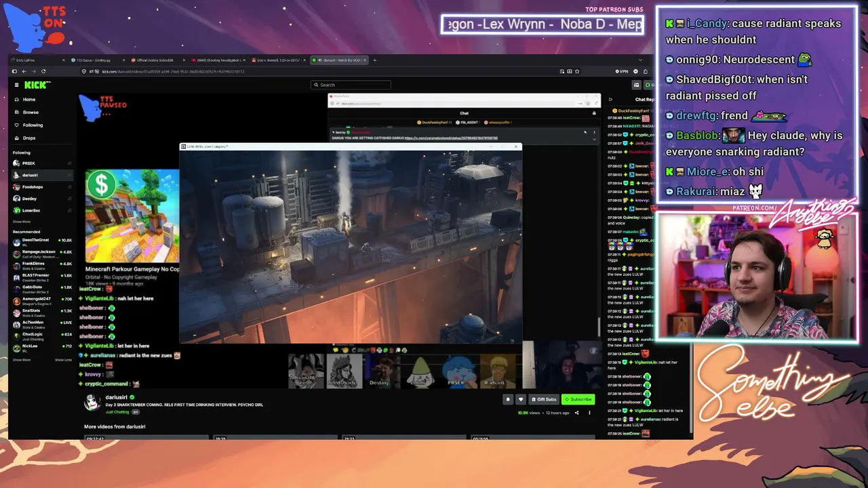Expand Show More under the Following list
The height and width of the screenshot is (488, 868).
(22, 222)
